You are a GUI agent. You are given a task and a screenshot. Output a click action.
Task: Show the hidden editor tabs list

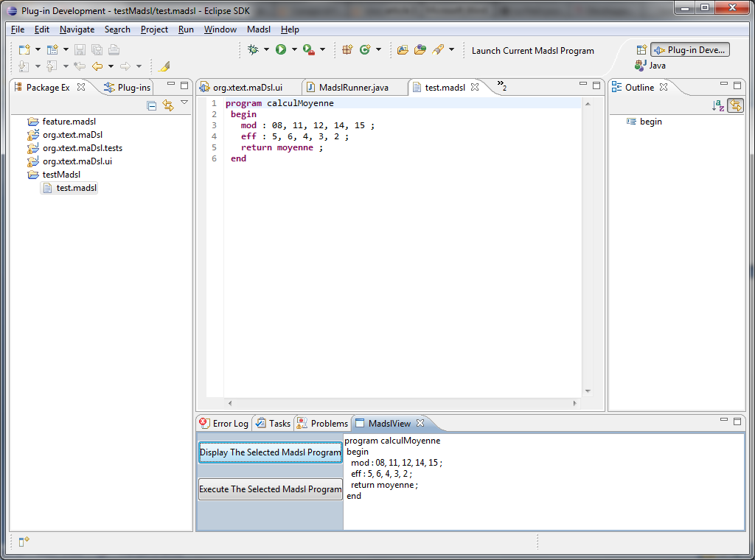(501, 86)
